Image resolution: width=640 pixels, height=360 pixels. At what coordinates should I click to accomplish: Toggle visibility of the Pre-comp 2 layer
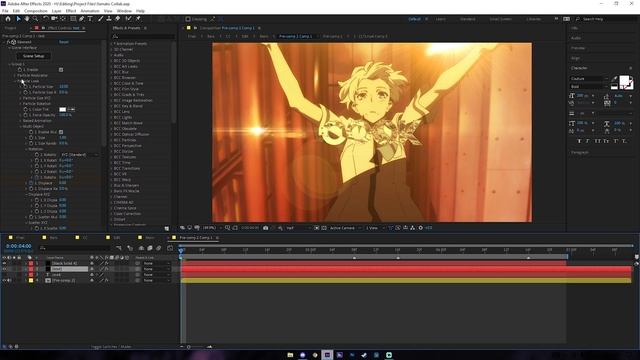4,280
